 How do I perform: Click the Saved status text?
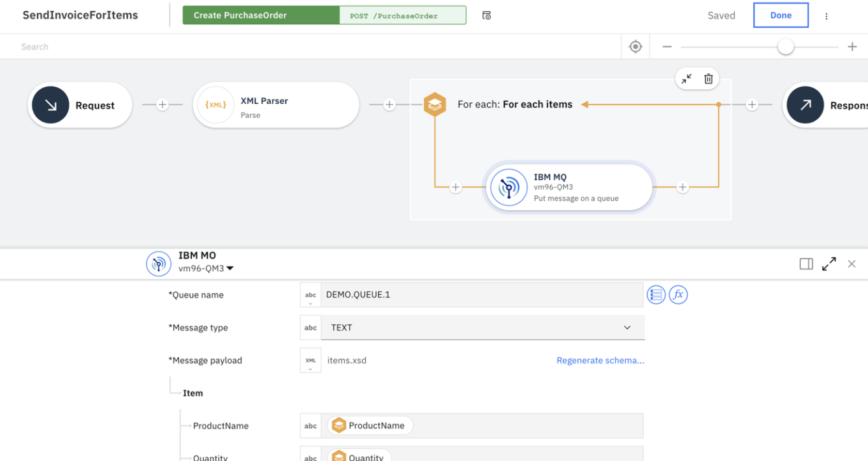(x=721, y=16)
